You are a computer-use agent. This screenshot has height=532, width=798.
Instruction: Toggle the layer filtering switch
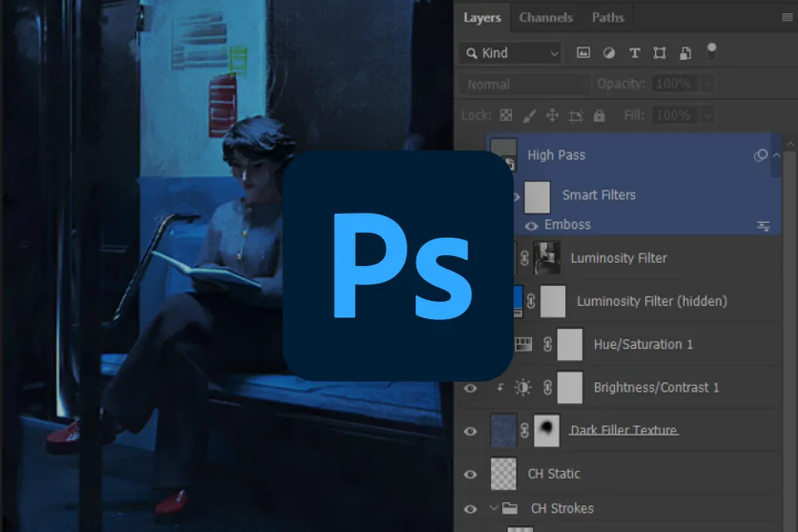712,52
